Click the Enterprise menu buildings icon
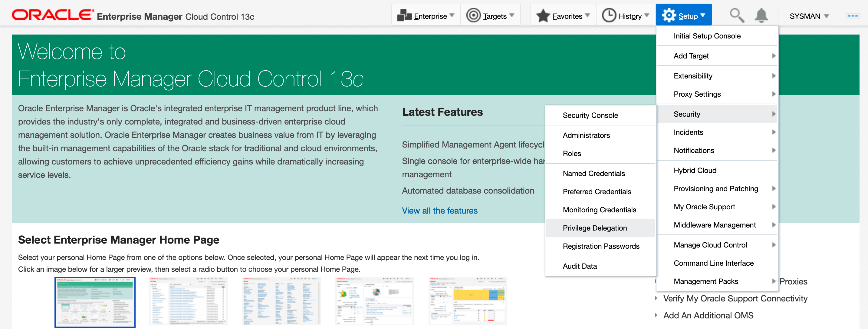This screenshot has width=868, height=329. (404, 16)
